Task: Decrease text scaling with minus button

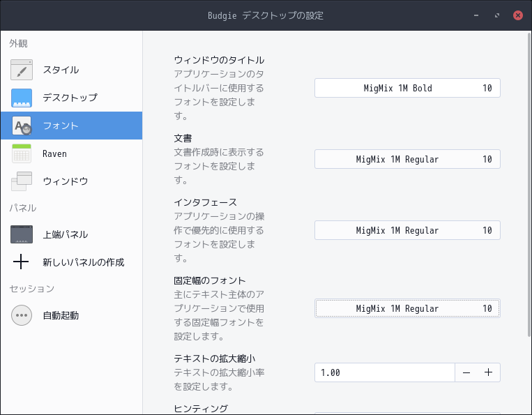Action: [x=466, y=372]
